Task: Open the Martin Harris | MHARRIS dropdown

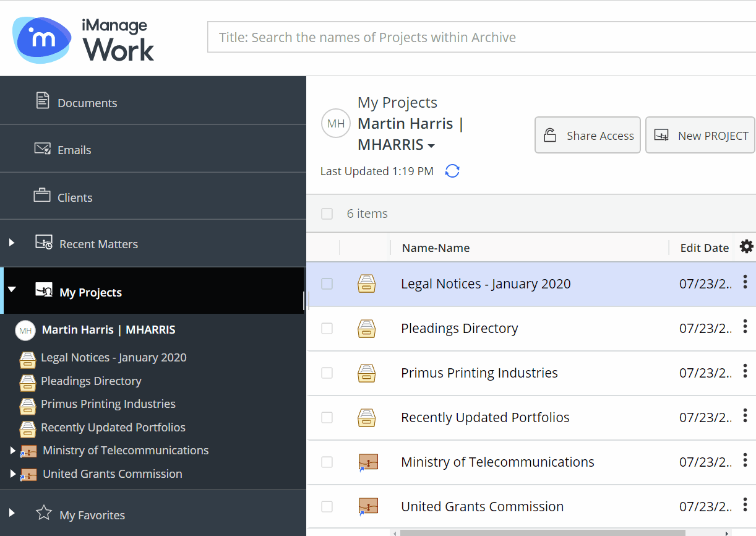Action: (431, 145)
